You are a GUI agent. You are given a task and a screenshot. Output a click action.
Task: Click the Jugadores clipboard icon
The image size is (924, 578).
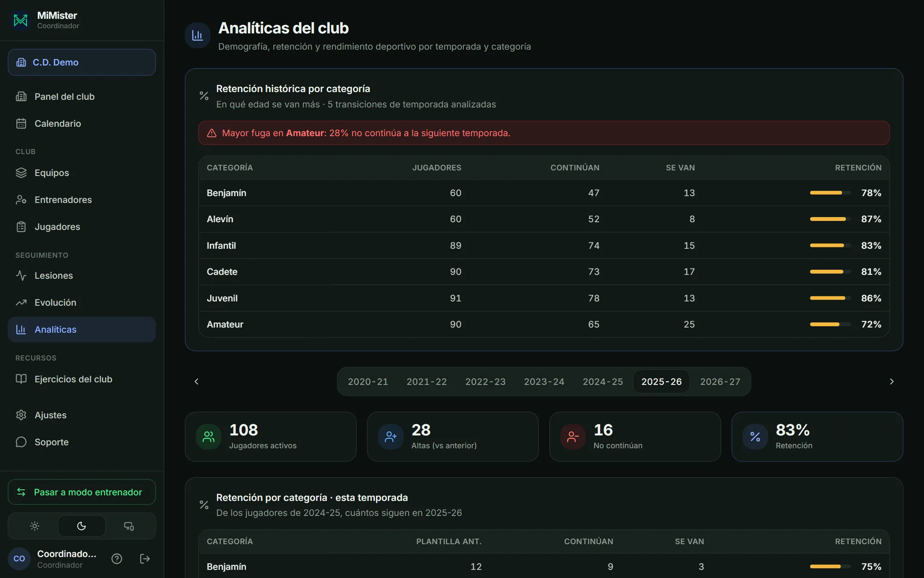(x=21, y=226)
